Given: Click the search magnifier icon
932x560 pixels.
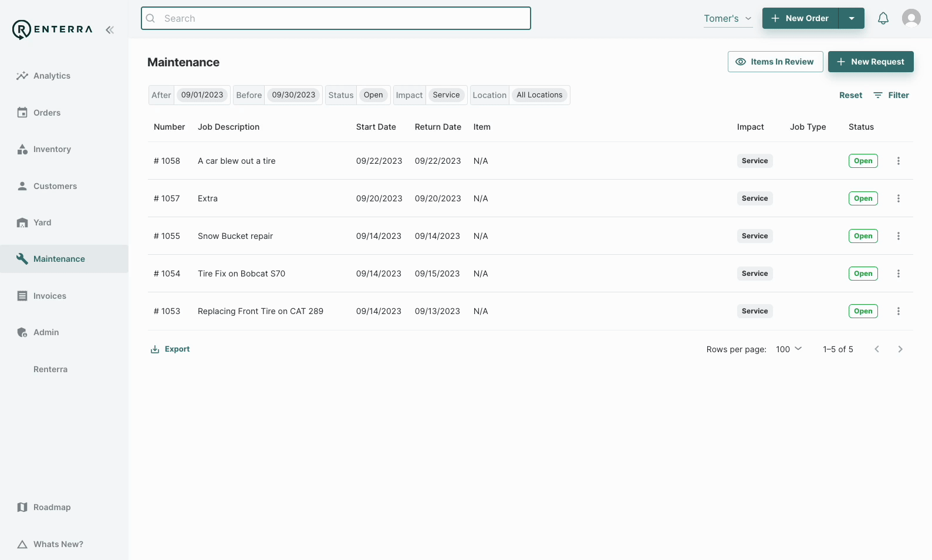Looking at the screenshot, I should tap(151, 18).
